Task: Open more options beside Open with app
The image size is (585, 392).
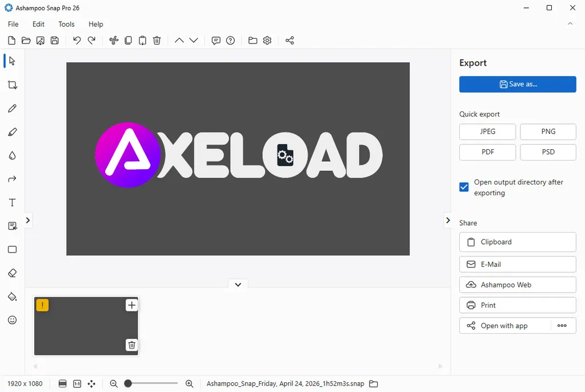Action: point(562,326)
